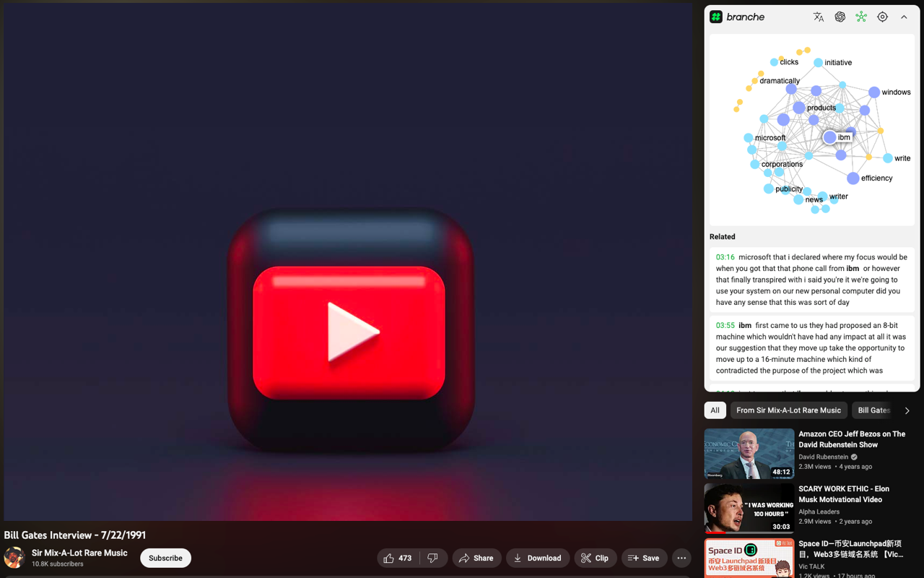Open more actions three-dot menu
This screenshot has height=578, width=924.
point(681,558)
